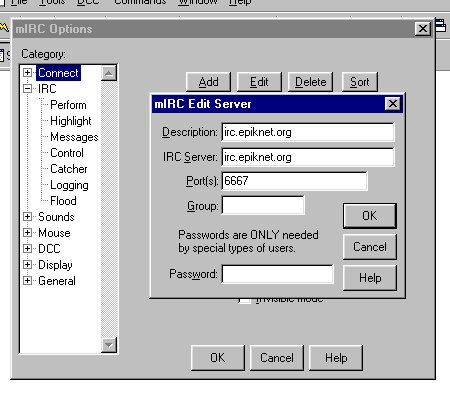Select Connect in the category tree
The height and width of the screenshot is (396, 450).
tap(58, 73)
